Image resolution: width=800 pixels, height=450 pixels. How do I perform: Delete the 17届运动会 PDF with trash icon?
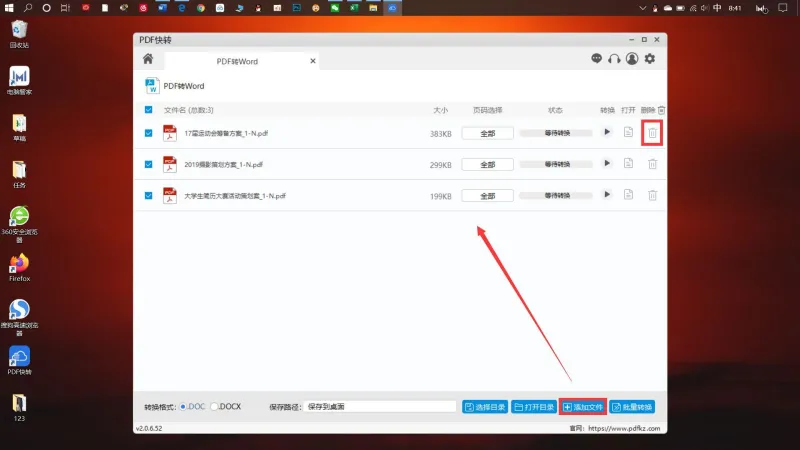(653, 133)
